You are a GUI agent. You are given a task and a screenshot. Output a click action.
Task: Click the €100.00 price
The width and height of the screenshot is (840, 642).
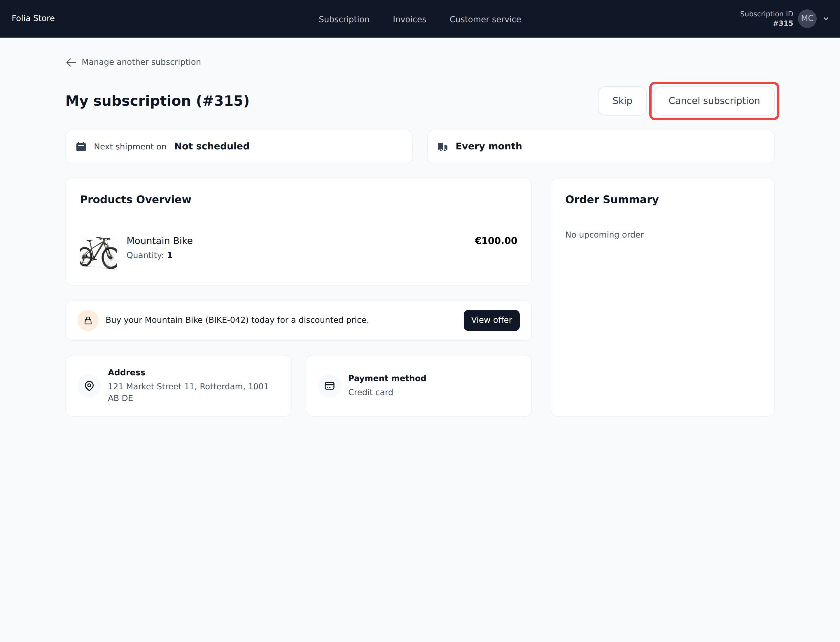coord(496,241)
